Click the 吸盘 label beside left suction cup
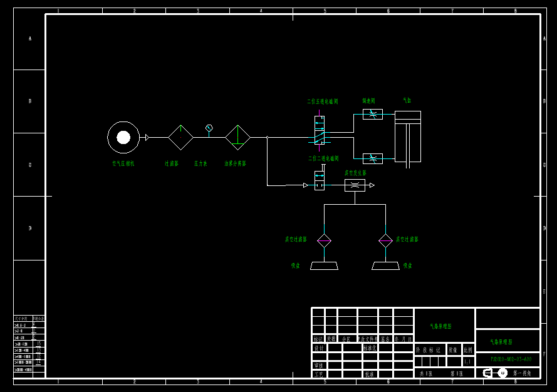 [296, 266]
